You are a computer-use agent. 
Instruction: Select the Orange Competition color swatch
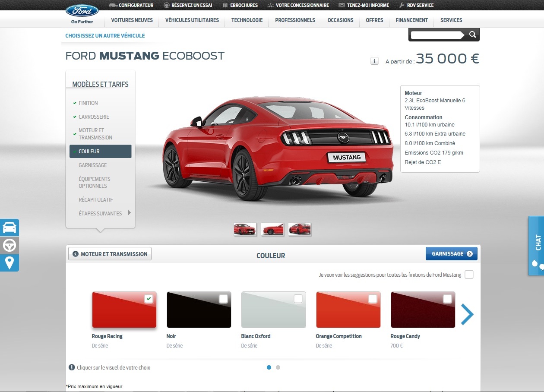point(348,310)
